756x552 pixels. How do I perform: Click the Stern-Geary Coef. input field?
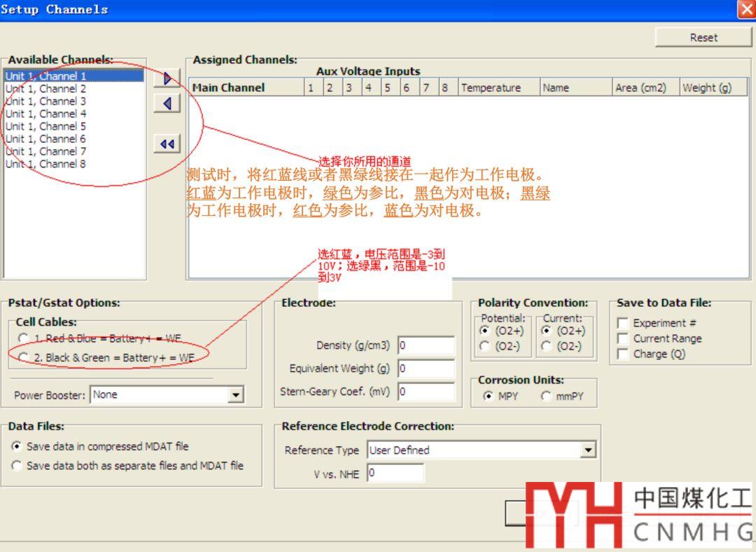[426, 392]
